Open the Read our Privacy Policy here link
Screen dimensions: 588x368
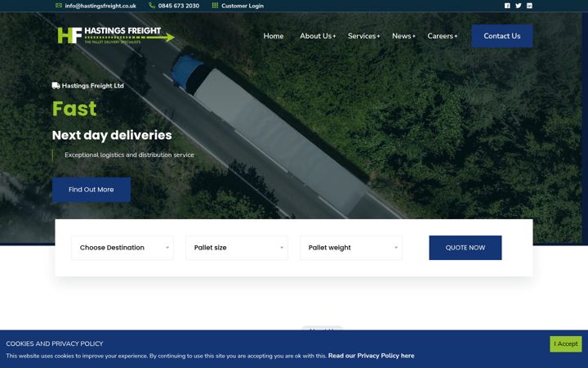(x=372, y=356)
